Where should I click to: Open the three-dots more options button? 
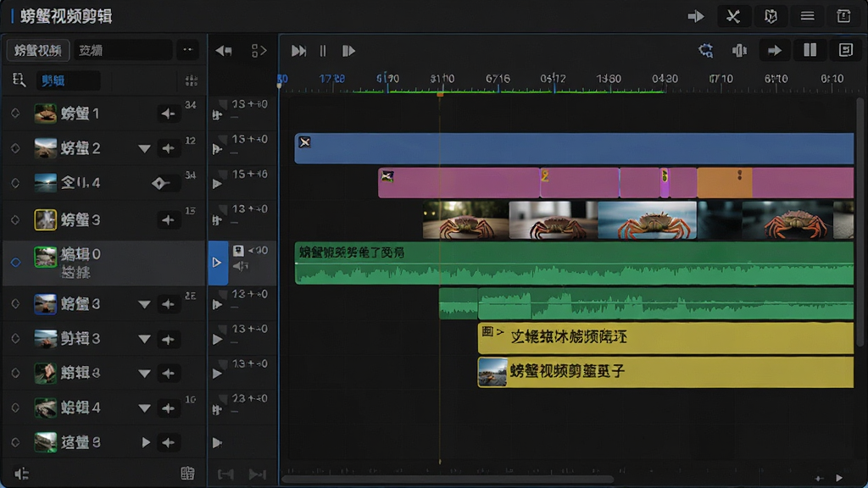[x=188, y=50]
